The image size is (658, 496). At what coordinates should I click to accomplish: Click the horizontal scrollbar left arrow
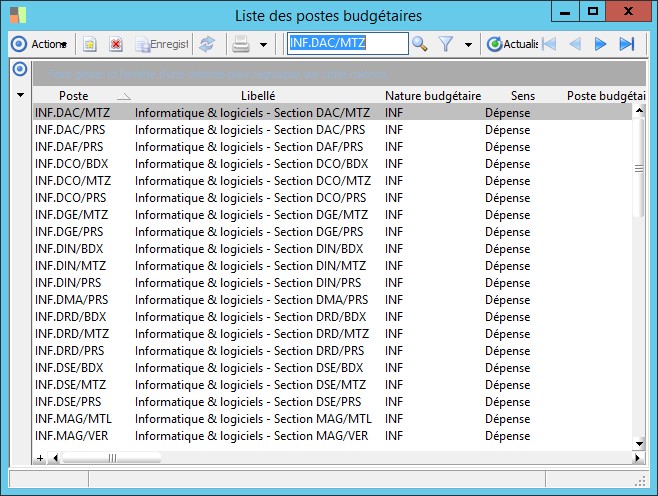55,458
